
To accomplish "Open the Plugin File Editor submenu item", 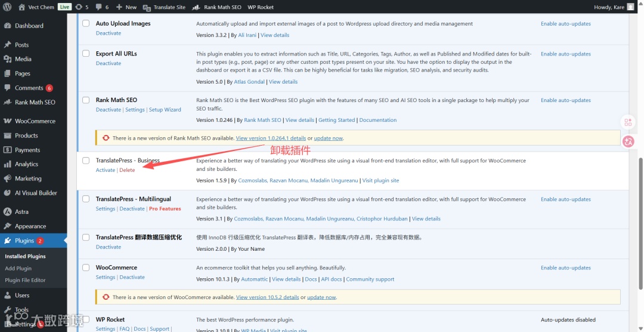I will click(25, 280).
